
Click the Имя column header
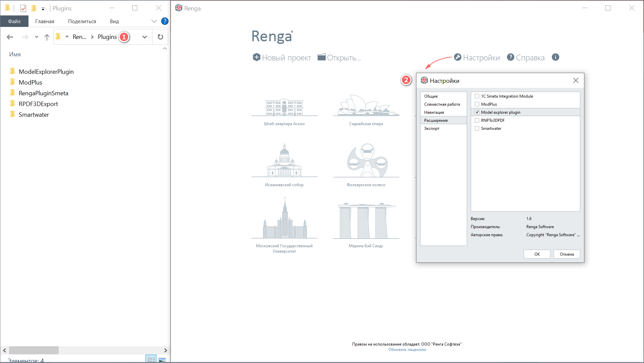click(15, 54)
